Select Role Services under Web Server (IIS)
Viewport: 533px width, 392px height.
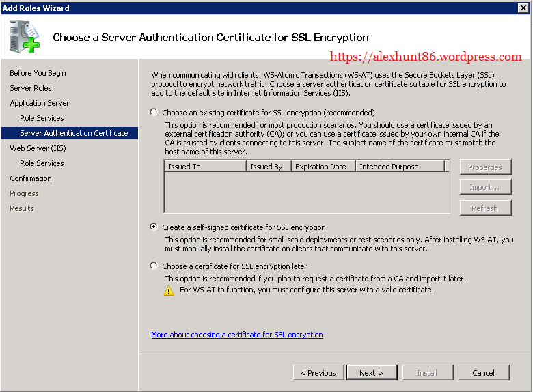click(42, 163)
